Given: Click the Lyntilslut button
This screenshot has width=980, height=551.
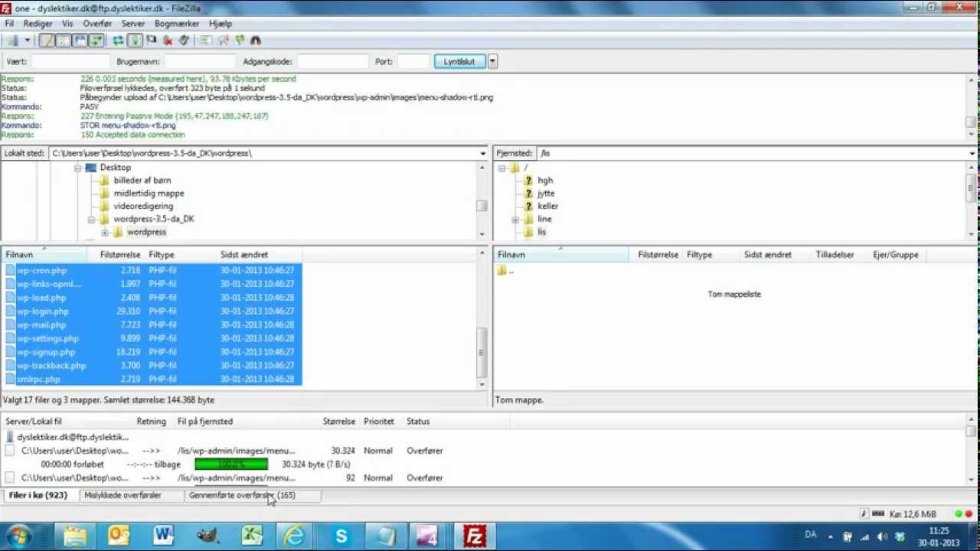Looking at the screenshot, I should [x=459, y=61].
